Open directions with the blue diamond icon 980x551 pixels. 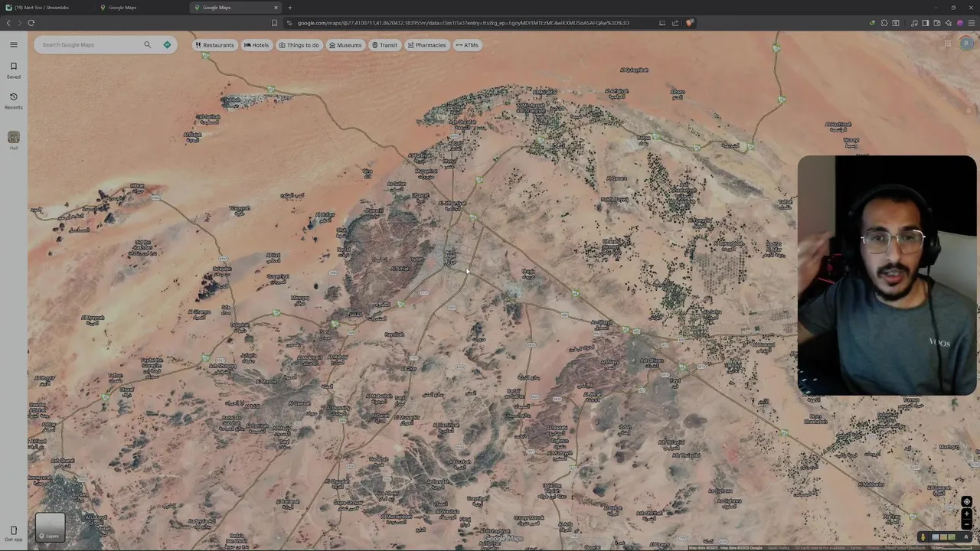click(167, 44)
